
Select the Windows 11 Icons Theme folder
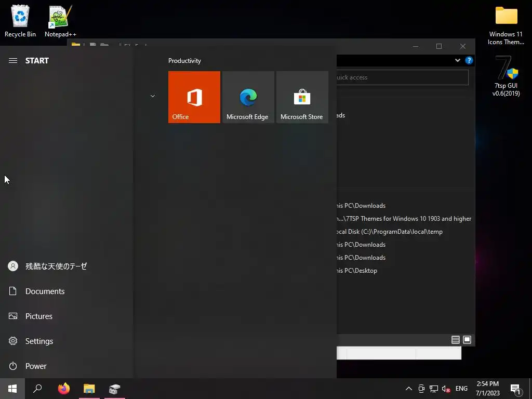(x=506, y=26)
